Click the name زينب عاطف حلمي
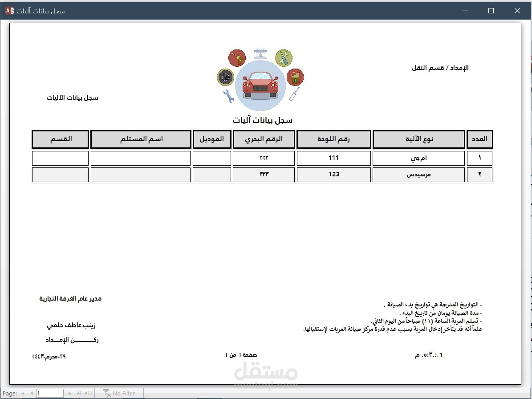 (x=71, y=325)
